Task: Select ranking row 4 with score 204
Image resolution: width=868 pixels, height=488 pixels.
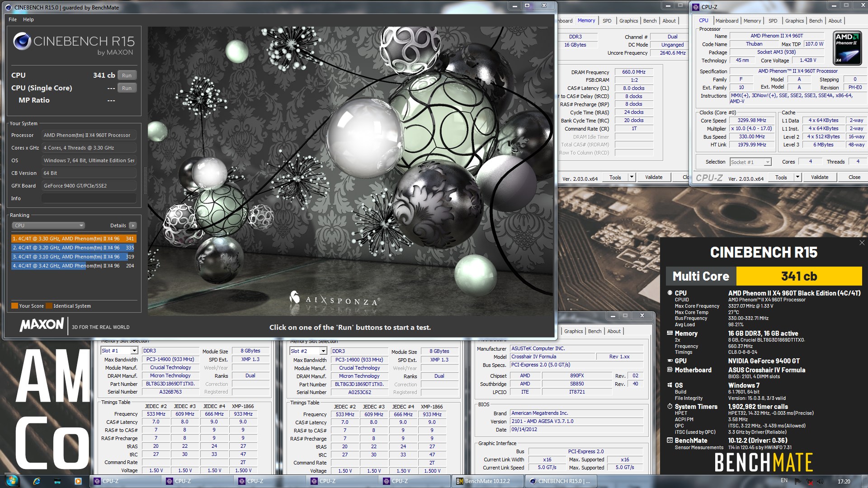Action: click(x=74, y=266)
